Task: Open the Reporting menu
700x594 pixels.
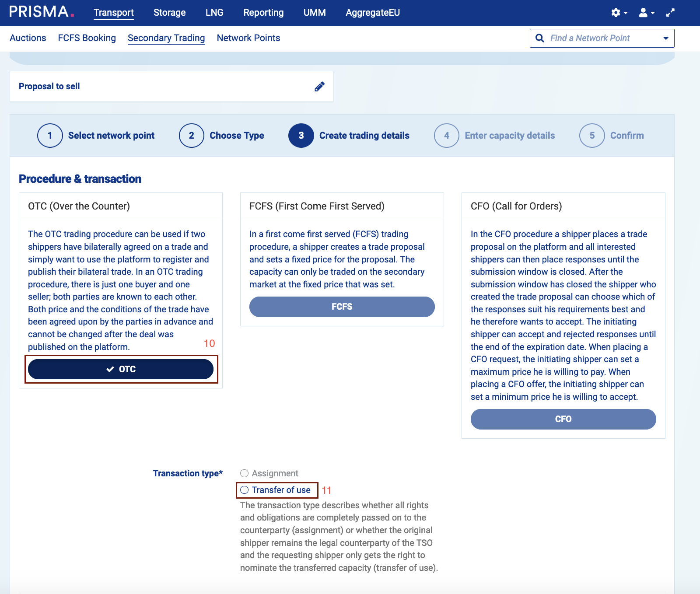Action: click(263, 13)
